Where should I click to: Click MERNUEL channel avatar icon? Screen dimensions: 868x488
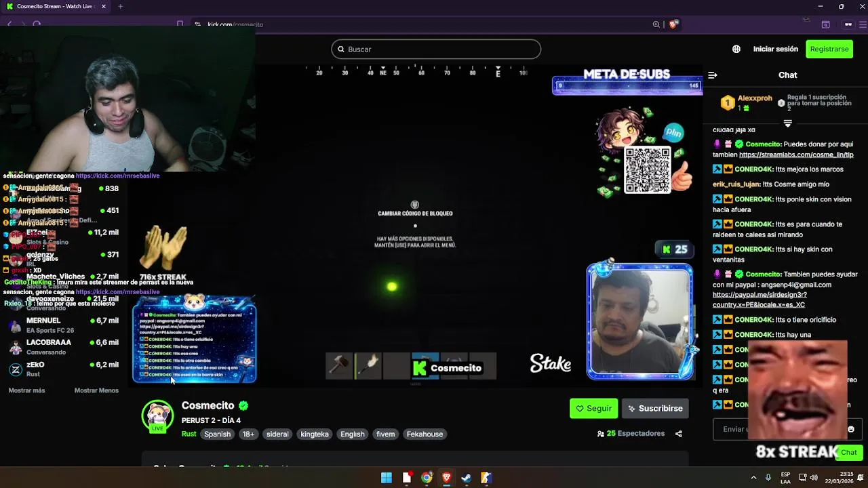click(x=16, y=325)
